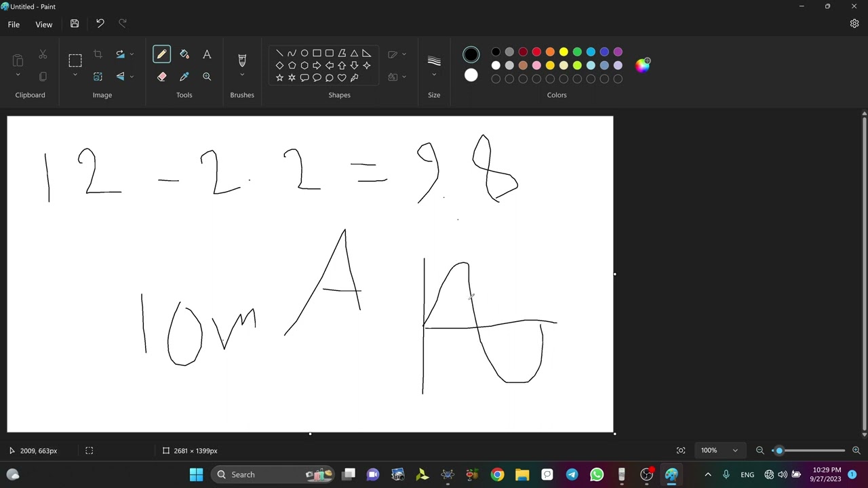Open the shape Fill dropdown
Viewport: 868px width, 488px height.
397,77
